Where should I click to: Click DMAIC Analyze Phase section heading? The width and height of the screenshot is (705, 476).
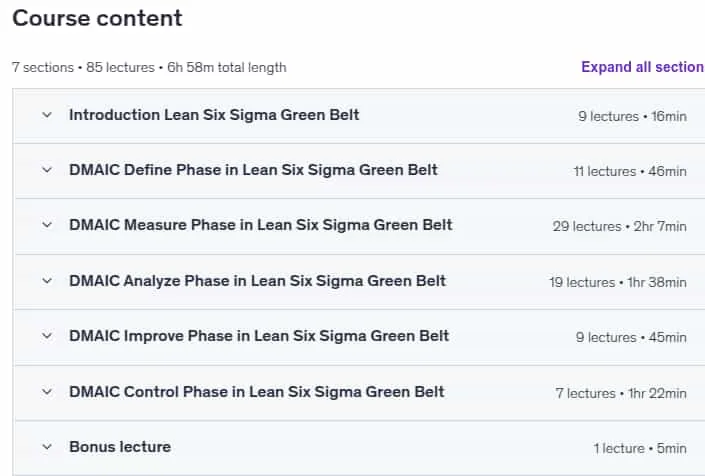click(257, 281)
